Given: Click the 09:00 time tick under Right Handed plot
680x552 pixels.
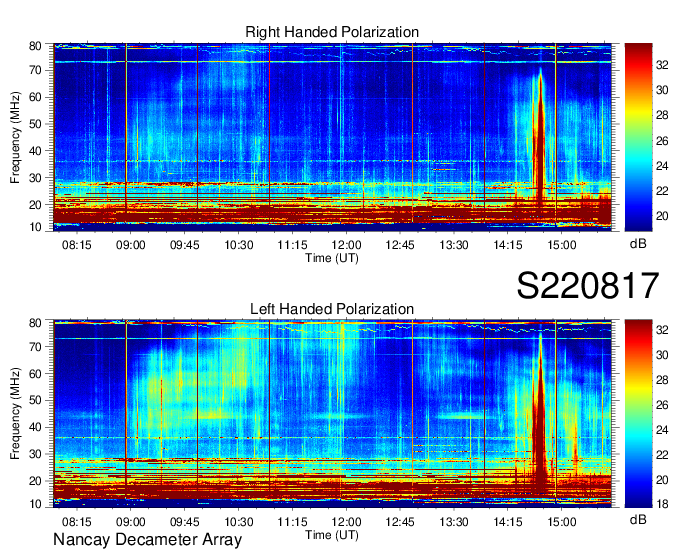Looking at the screenshot, I should tap(131, 245).
